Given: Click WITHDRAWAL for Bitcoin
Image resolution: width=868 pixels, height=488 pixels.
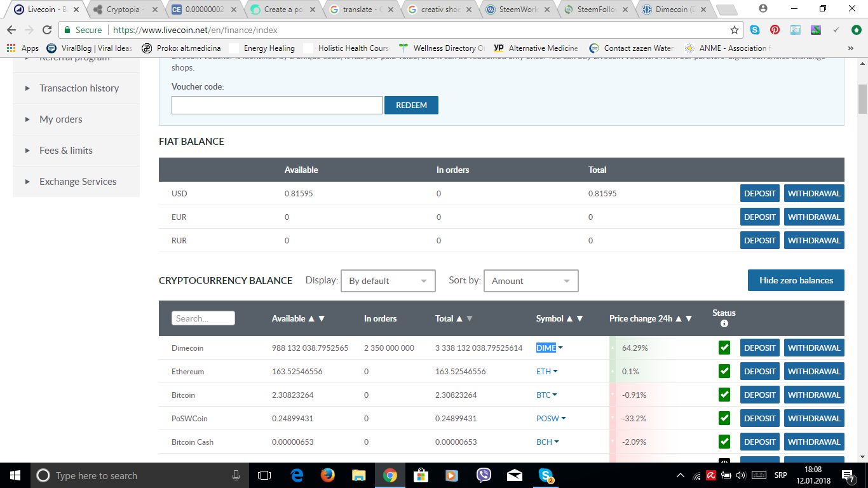Looking at the screenshot, I should point(814,395).
